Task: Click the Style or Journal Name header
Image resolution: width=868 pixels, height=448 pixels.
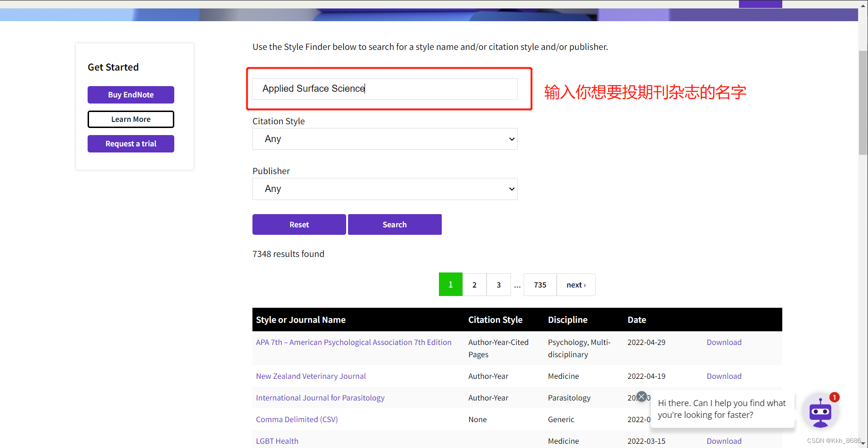Action: pyautogui.click(x=300, y=320)
